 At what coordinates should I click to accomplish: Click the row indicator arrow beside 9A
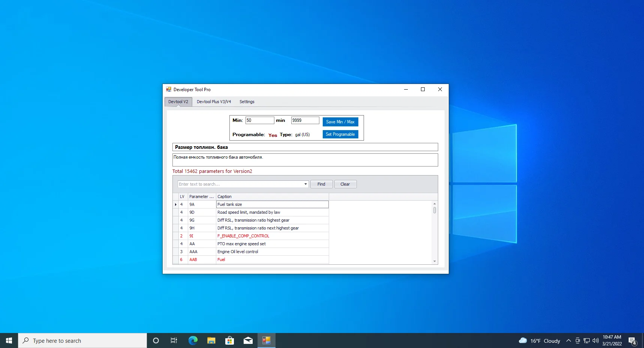coord(175,204)
